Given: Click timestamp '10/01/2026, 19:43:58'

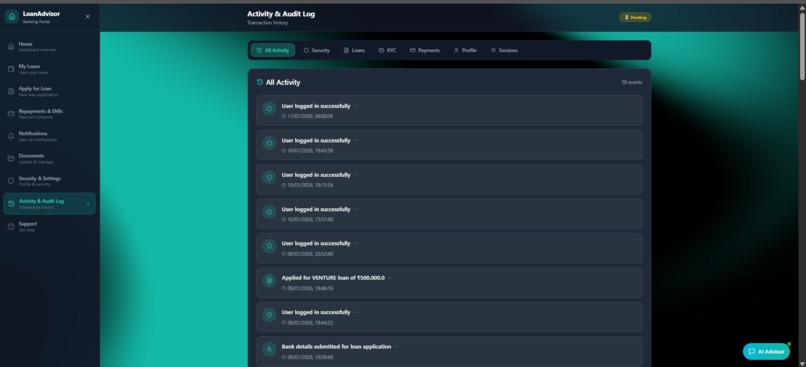Looking at the screenshot, I should click(x=310, y=151).
